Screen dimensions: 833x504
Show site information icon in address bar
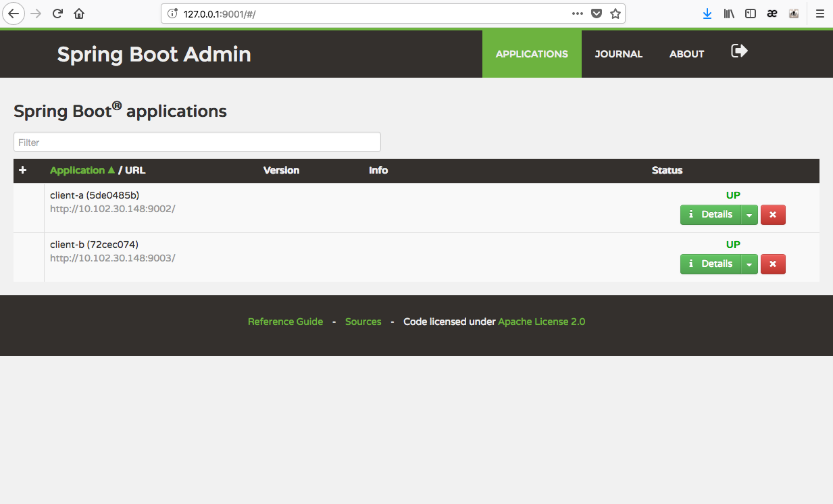pyautogui.click(x=172, y=14)
